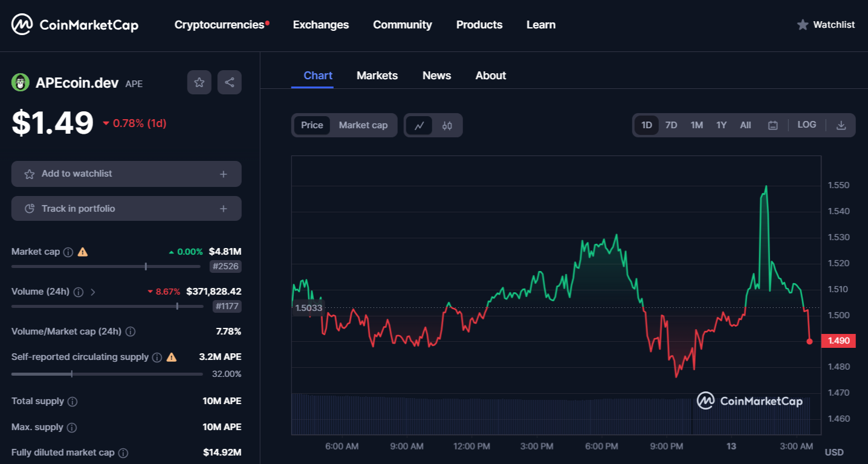Switch to line chart view icon
This screenshot has width=868, height=464.
click(419, 125)
